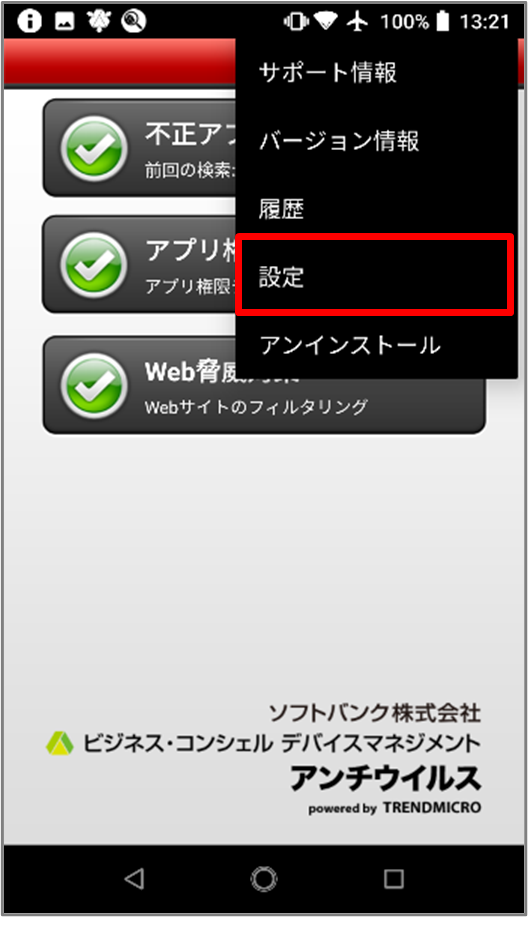Tap the 13:21 clock in status bar
Viewport: 528px width, 926px height.
click(484, 22)
